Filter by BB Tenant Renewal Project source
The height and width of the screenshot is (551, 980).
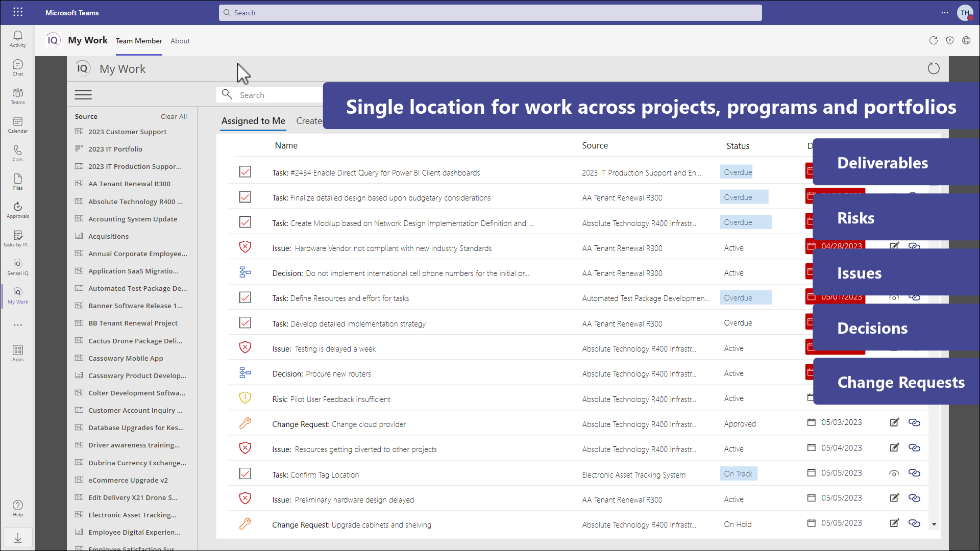(x=133, y=323)
